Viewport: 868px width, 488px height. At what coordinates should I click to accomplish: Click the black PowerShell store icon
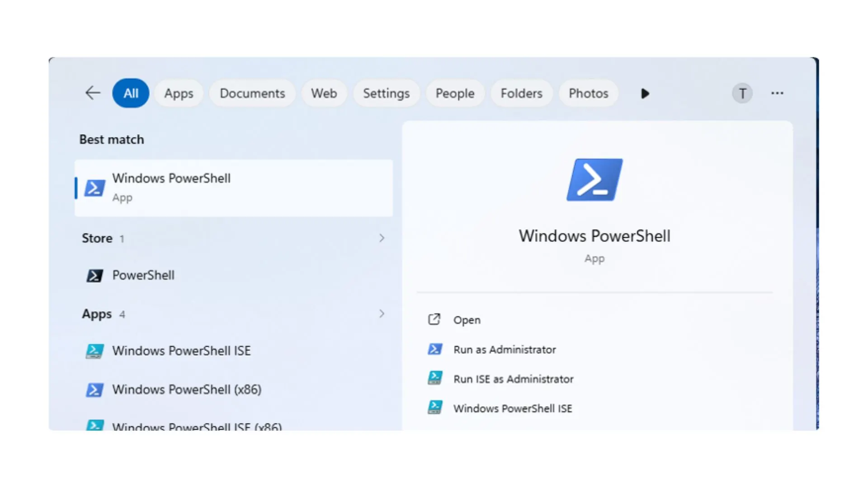tap(94, 276)
